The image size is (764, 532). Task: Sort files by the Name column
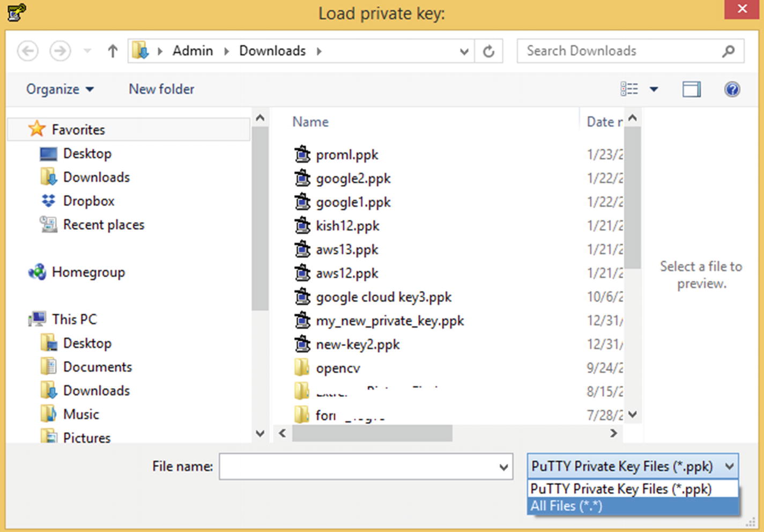coord(310,122)
